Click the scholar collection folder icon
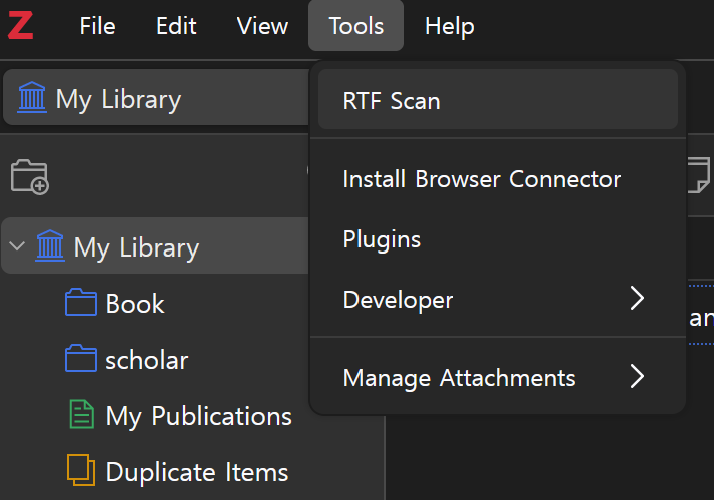 click(x=81, y=358)
